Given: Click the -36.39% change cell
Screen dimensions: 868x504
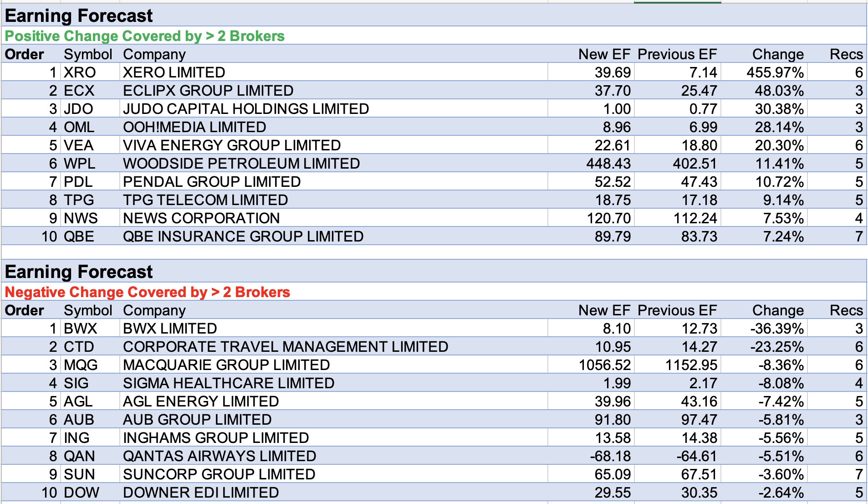Looking at the screenshot, I should click(x=777, y=329).
